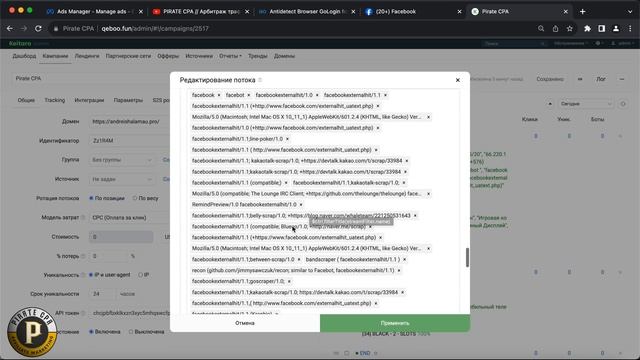
Task: Switch to campaign 'Tracking' tab
Action: pos(55,100)
